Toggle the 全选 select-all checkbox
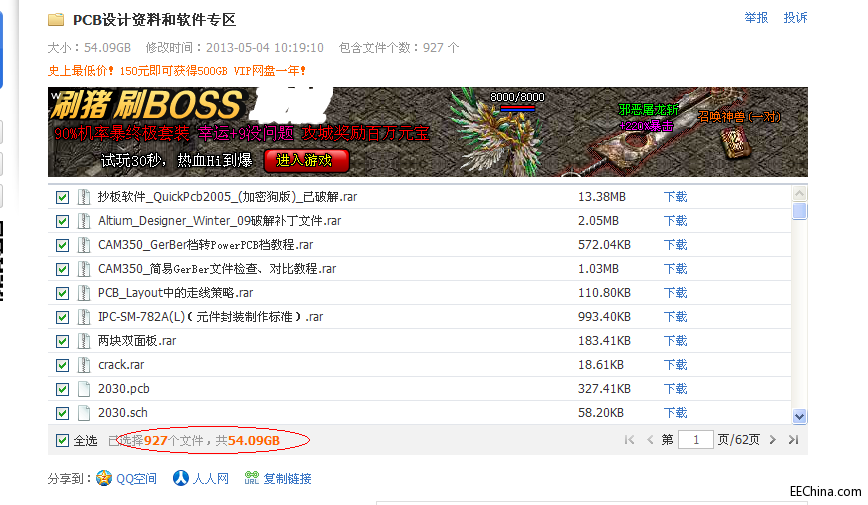This screenshot has width=868, height=505. click(x=63, y=441)
